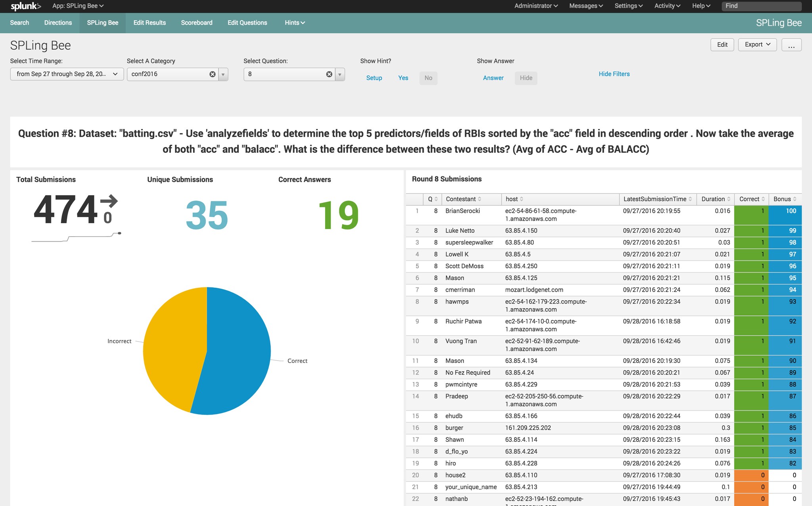Clear the question 8 selection
The width and height of the screenshot is (812, 506).
pos(329,74)
